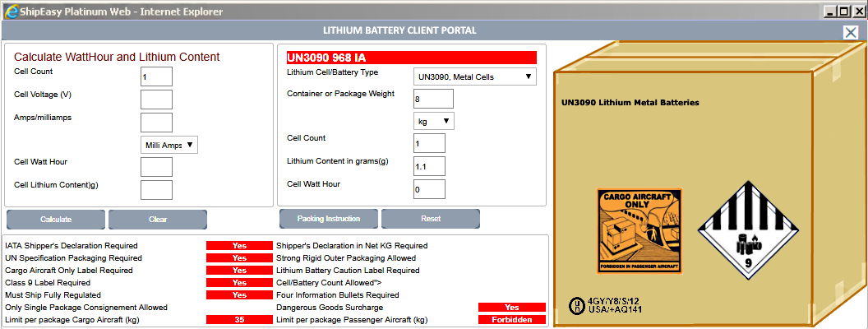This screenshot has width=868, height=329.
Task: Open the kg weight unit dropdown
Action: [x=434, y=121]
